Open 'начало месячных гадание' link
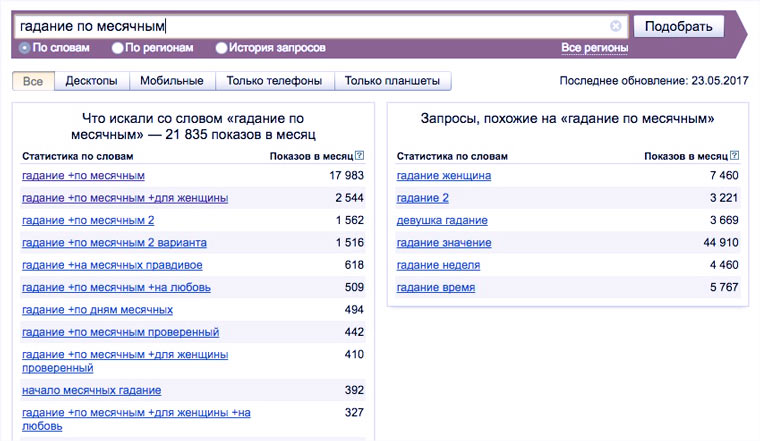 [92, 390]
